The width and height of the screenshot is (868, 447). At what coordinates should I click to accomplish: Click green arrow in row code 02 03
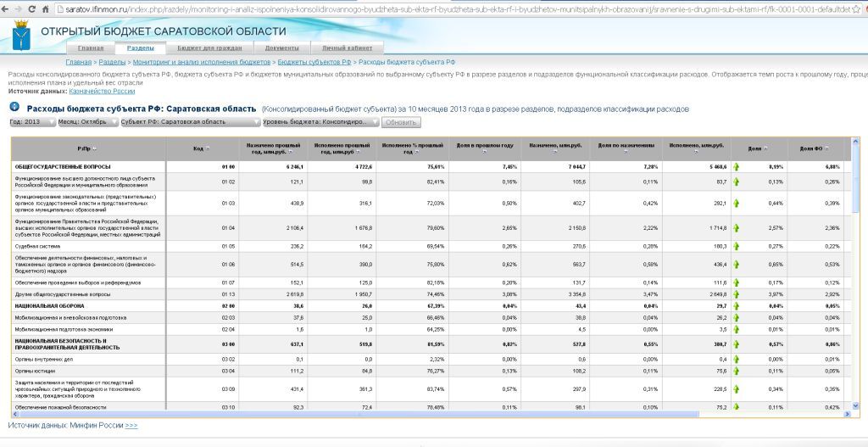tap(737, 317)
